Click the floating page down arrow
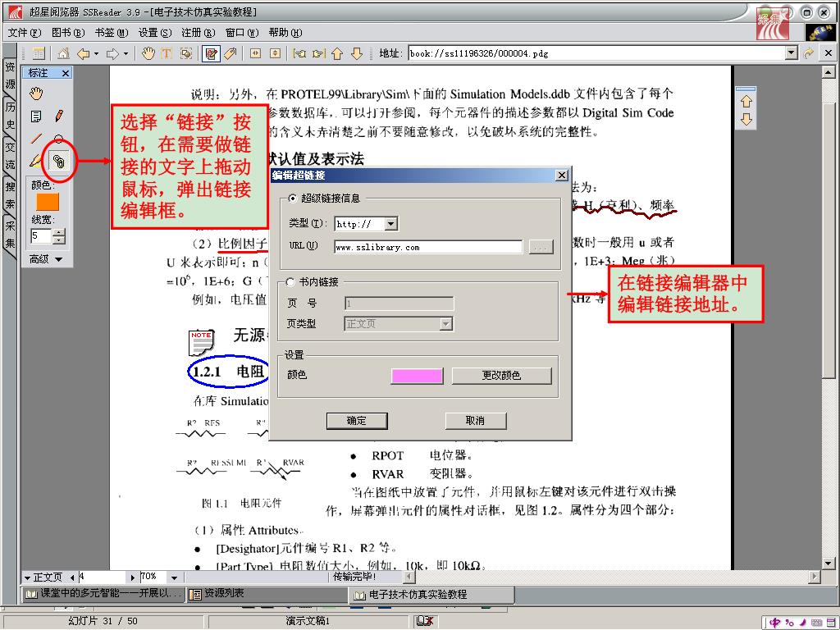Viewport: 840px width, 630px height. [746, 120]
